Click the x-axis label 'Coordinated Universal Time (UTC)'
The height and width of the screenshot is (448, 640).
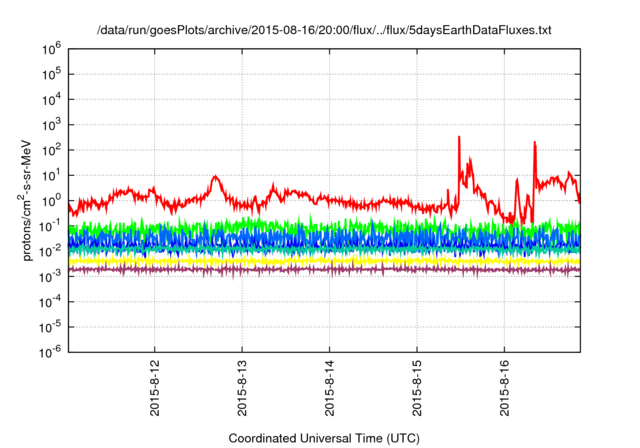pyautogui.click(x=324, y=438)
